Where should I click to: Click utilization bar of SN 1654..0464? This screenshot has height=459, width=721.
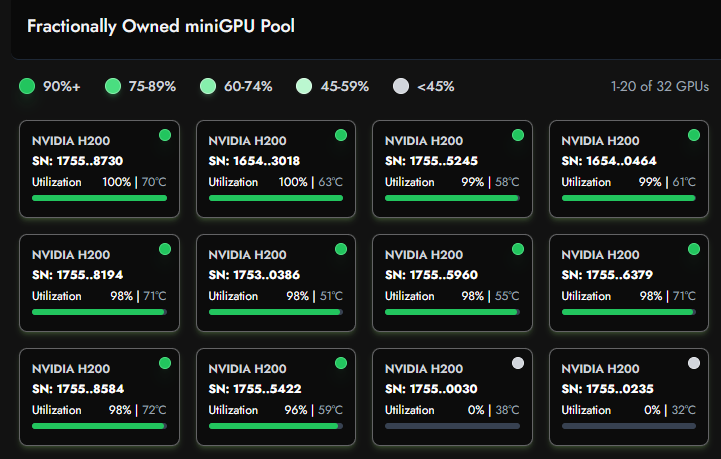click(629, 198)
